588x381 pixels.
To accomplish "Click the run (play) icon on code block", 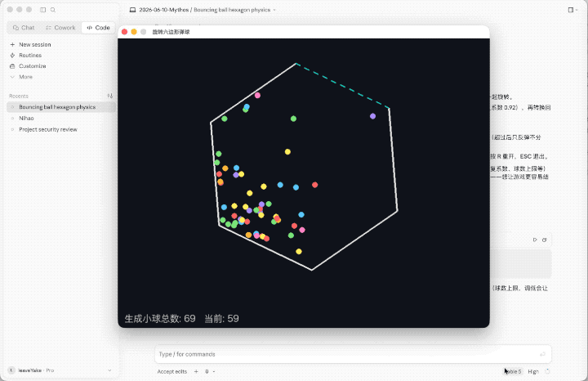I will point(535,240).
